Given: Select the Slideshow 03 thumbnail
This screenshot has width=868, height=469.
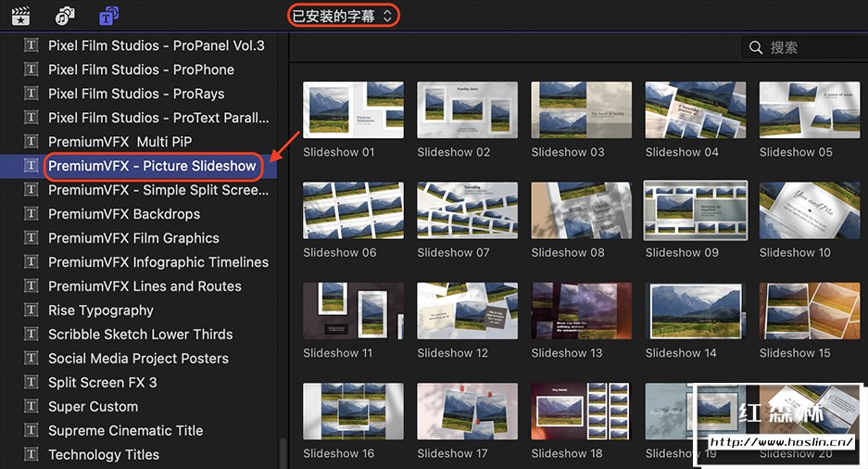Looking at the screenshot, I should 581,109.
